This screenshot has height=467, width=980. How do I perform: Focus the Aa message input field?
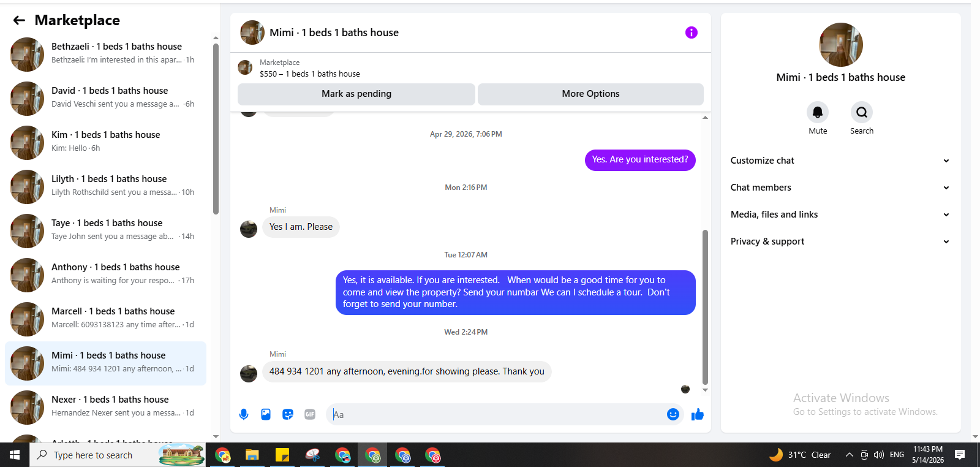pos(496,414)
